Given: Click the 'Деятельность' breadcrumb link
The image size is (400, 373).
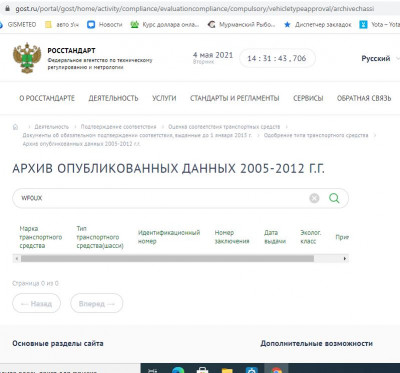Looking at the screenshot, I should click(52, 127).
